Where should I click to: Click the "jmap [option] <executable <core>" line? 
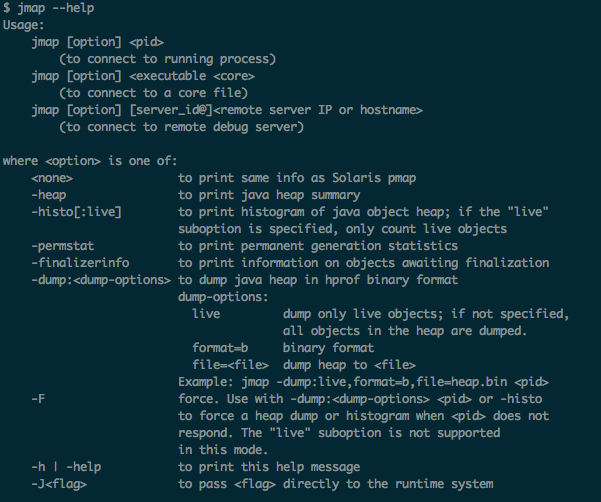click(x=143, y=76)
